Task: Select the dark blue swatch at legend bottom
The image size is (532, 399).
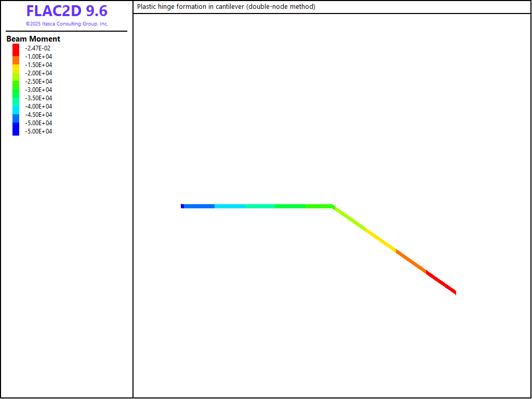Action: point(16,129)
